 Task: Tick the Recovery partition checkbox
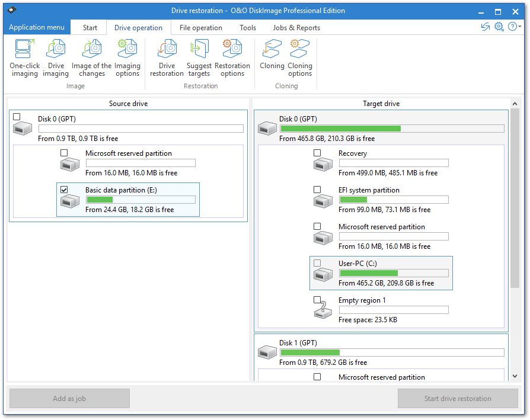pyautogui.click(x=317, y=153)
